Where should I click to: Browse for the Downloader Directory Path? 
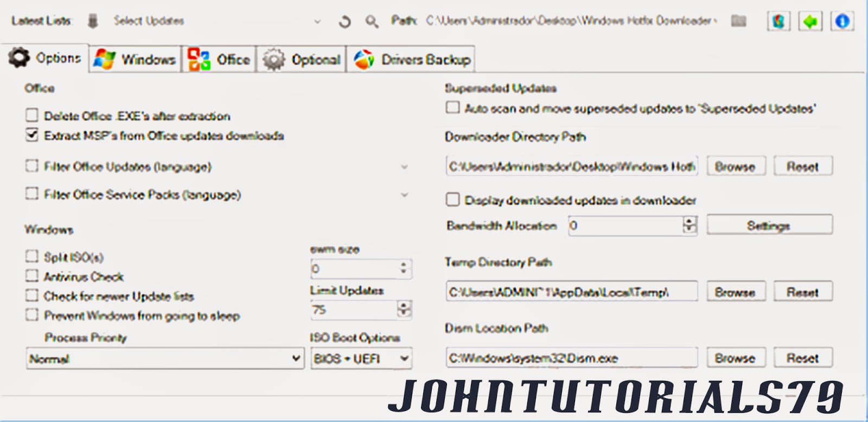(x=736, y=166)
